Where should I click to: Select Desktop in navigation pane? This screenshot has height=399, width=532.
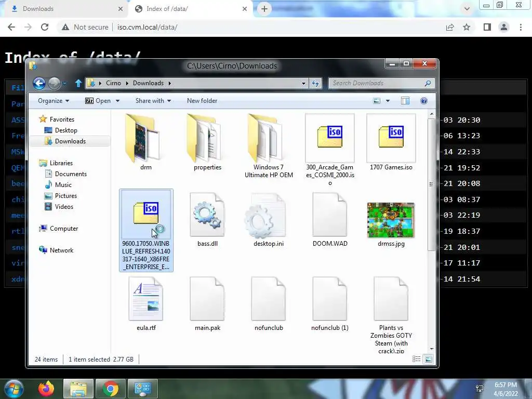(66, 130)
